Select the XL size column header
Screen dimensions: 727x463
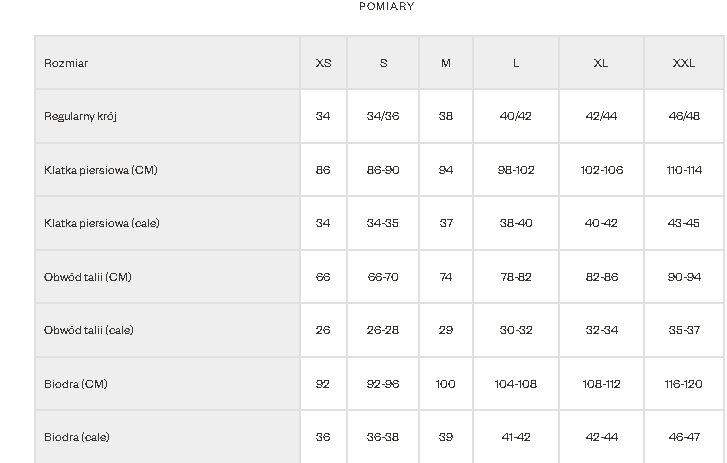coord(601,63)
